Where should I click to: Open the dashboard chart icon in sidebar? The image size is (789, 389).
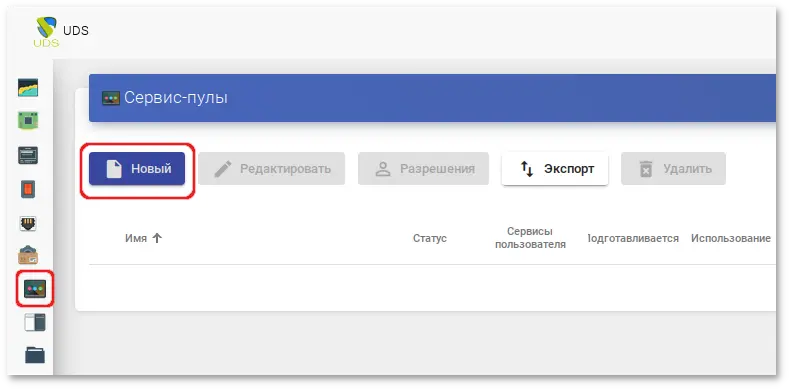click(28, 88)
